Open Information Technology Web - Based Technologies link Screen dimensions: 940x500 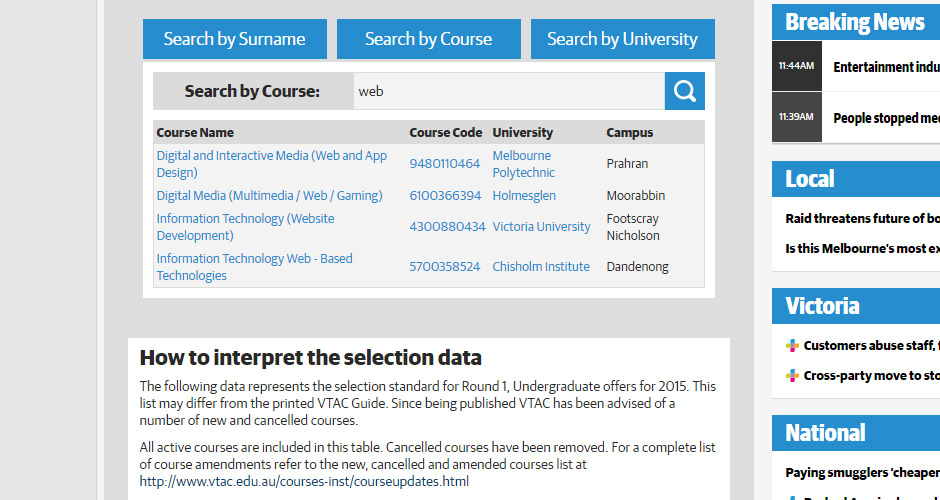tap(254, 267)
